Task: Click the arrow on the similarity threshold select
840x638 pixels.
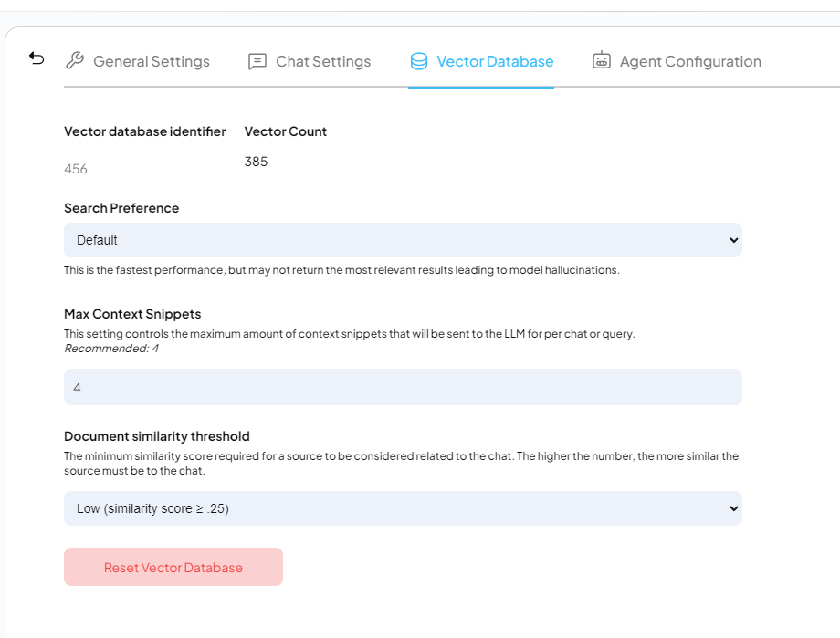Action: point(732,508)
